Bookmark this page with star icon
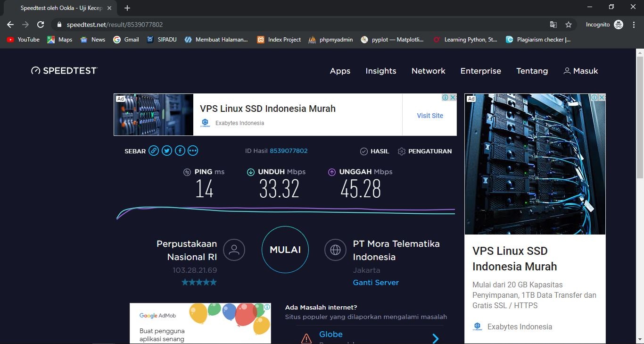 (x=569, y=25)
